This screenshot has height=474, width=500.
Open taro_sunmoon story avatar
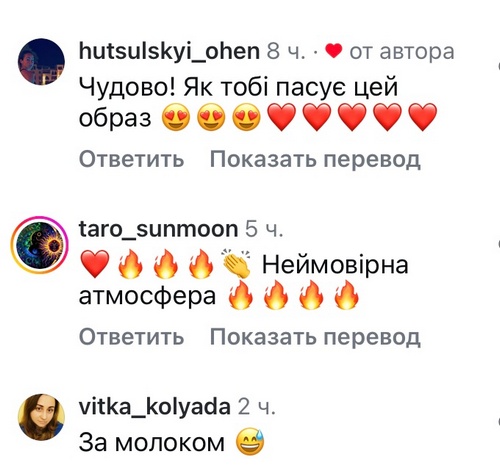point(40,245)
